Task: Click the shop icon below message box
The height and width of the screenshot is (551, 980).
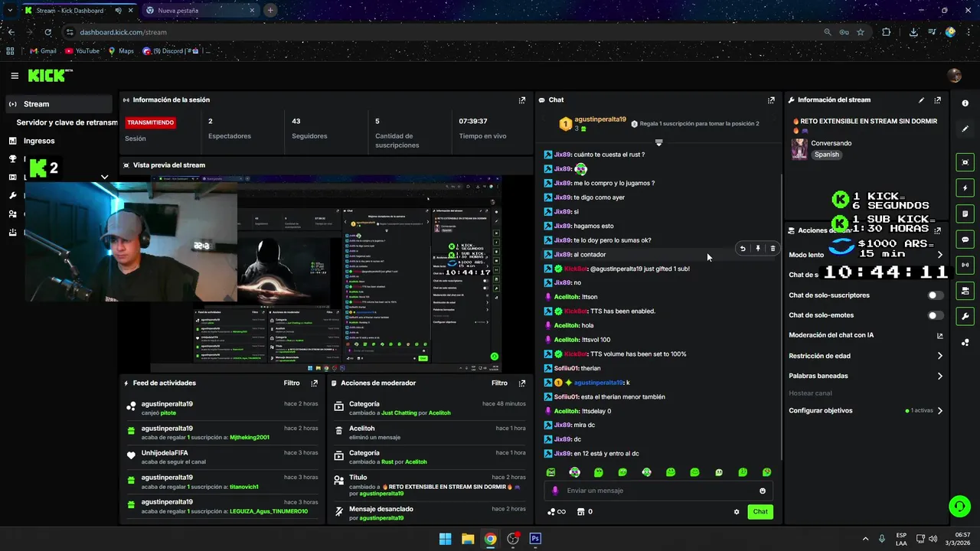Action: (580, 512)
